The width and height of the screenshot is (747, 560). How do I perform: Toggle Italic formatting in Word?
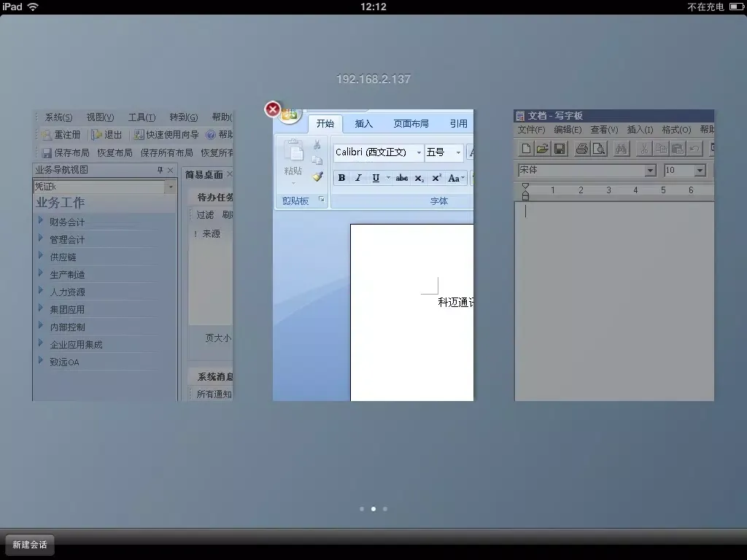tap(358, 178)
